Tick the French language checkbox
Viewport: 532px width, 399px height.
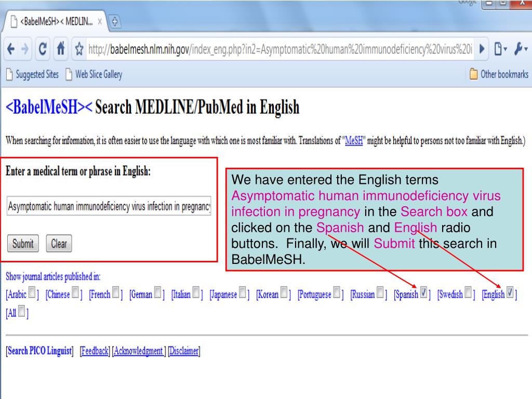point(116,292)
